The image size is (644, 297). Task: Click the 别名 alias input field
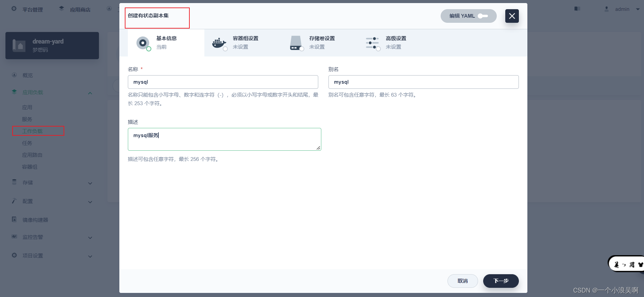pos(424,82)
